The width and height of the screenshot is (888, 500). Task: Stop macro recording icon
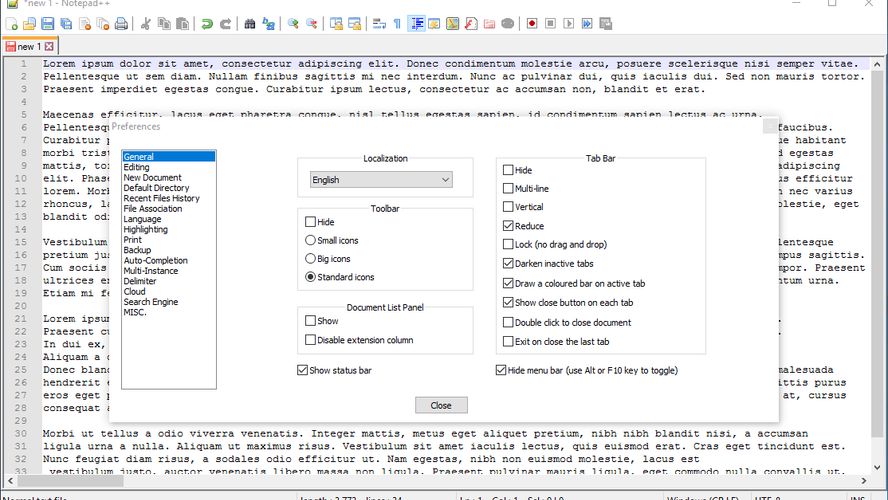click(x=550, y=24)
